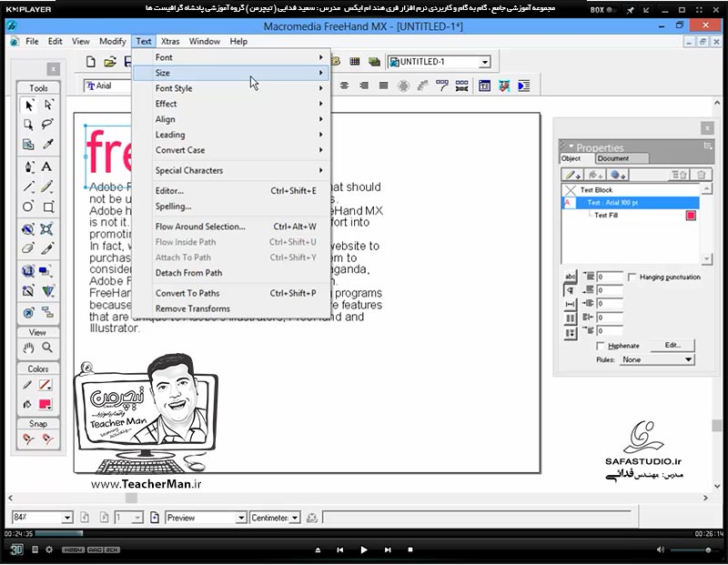Select Text Block row in Properties list
The image size is (728, 565).
[630, 190]
